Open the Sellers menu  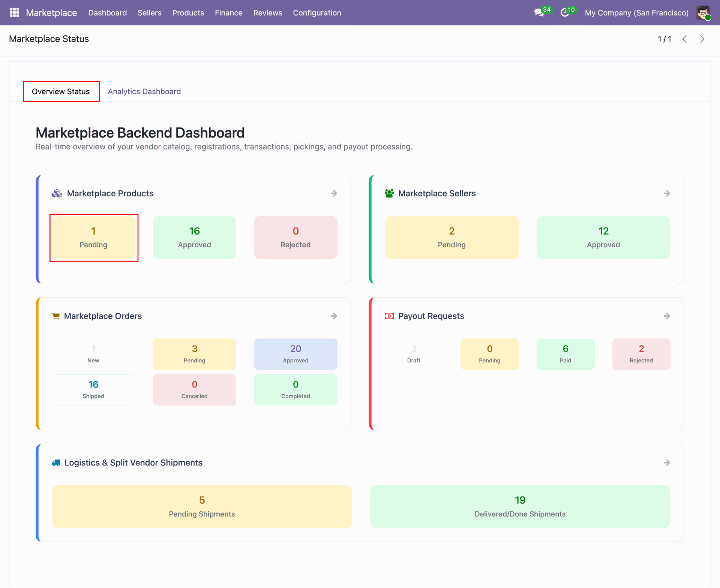pyautogui.click(x=149, y=12)
